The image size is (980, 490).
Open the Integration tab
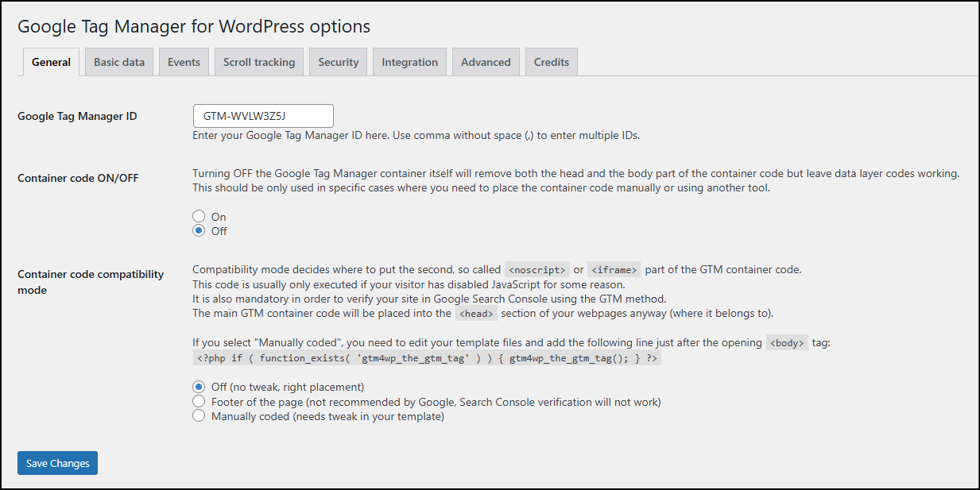coord(409,62)
